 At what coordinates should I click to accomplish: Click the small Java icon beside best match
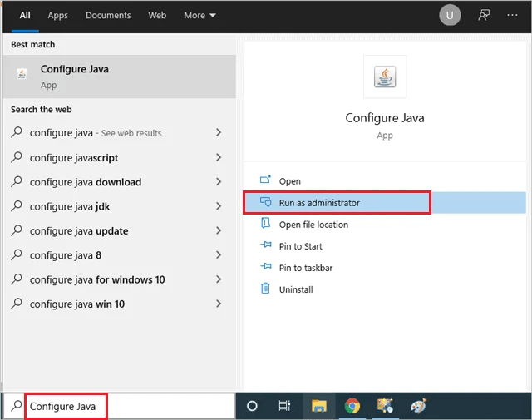[x=22, y=74]
